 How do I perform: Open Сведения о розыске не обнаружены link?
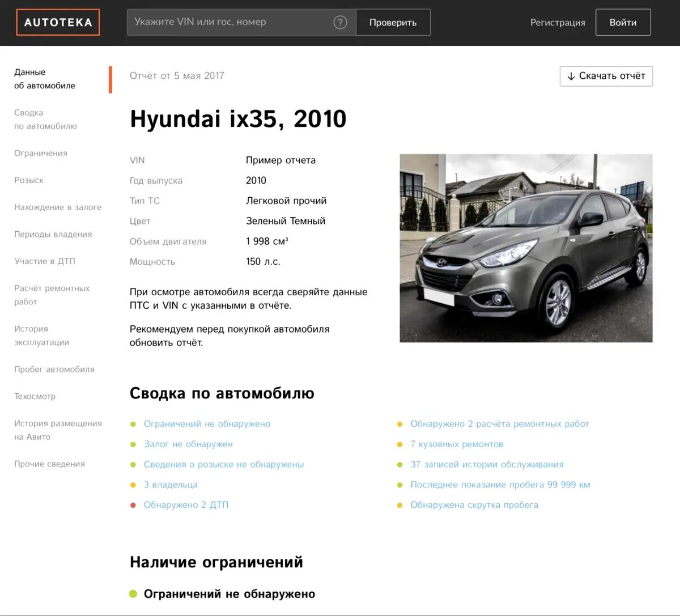pos(224,465)
